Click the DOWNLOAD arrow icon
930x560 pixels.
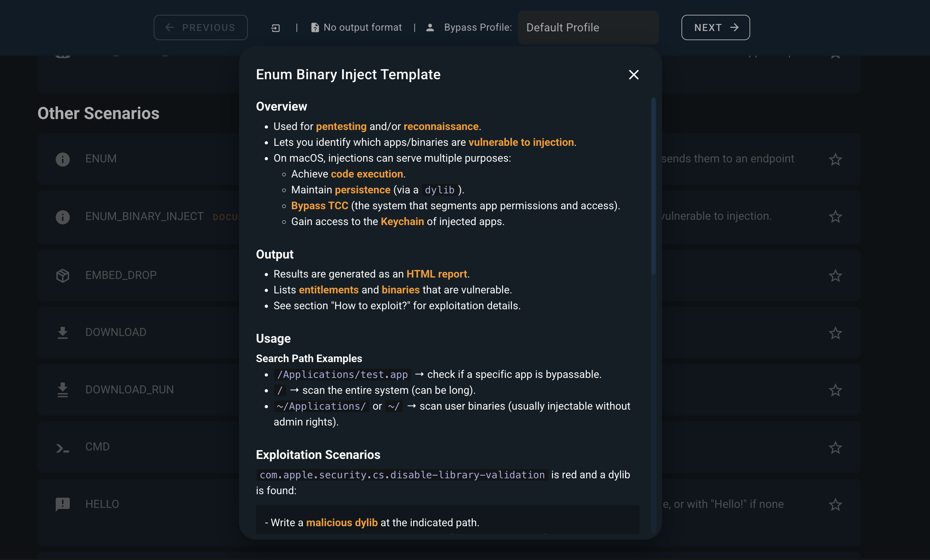(63, 332)
